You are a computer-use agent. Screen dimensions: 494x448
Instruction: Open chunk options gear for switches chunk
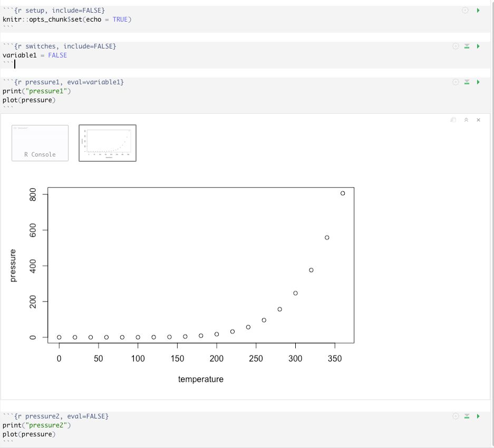click(x=456, y=46)
